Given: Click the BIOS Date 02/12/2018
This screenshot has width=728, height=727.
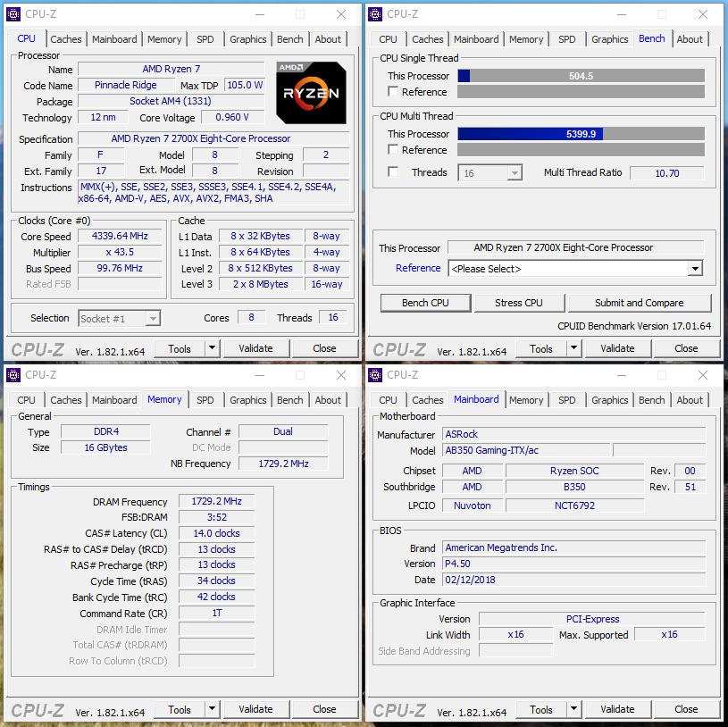Looking at the screenshot, I should 573,580.
